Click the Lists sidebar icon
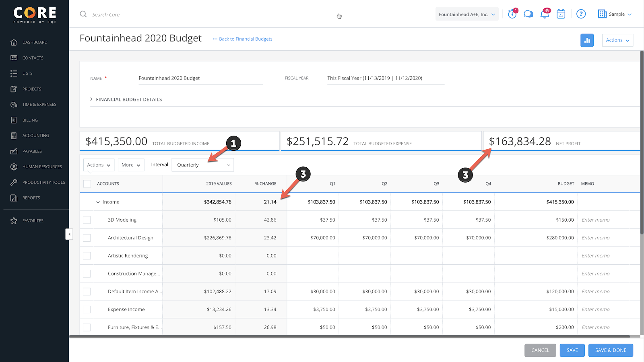Image resolution: width=644 pixels, height=362 pixels. coord(14,73)
